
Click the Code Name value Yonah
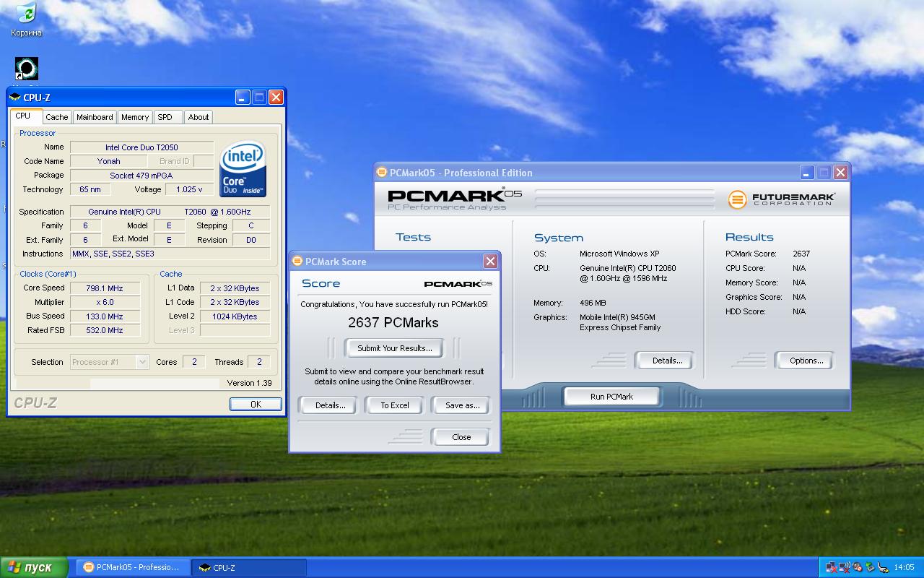[x=108, y=161]
